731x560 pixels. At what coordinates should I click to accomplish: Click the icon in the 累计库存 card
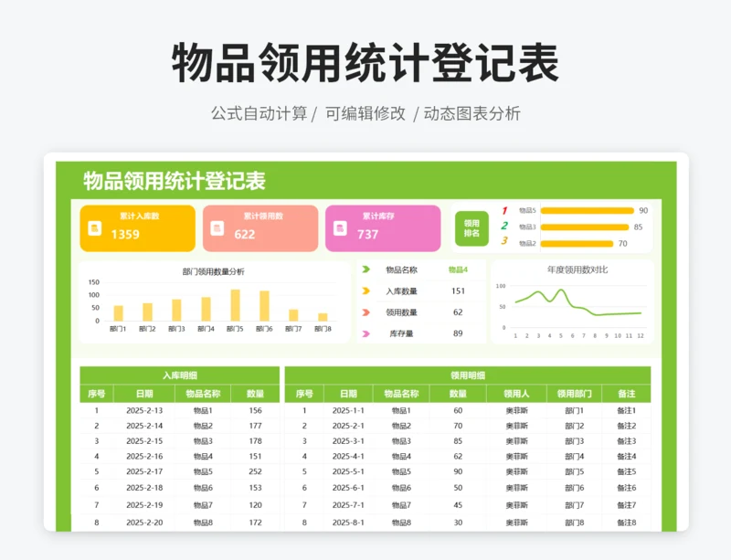[340, 228]
